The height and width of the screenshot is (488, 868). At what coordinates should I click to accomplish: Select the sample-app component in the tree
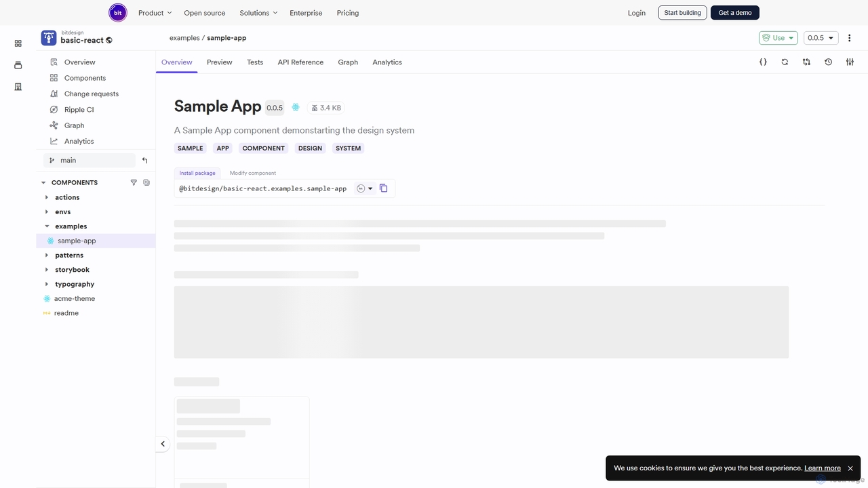pos(96,241)
